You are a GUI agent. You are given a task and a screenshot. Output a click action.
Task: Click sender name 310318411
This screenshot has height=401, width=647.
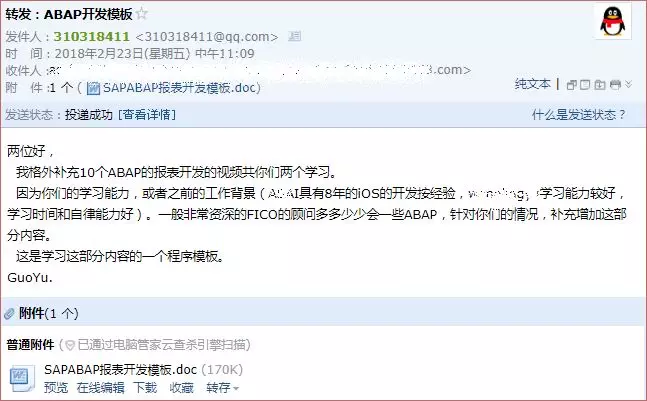[x=92, y=36]
